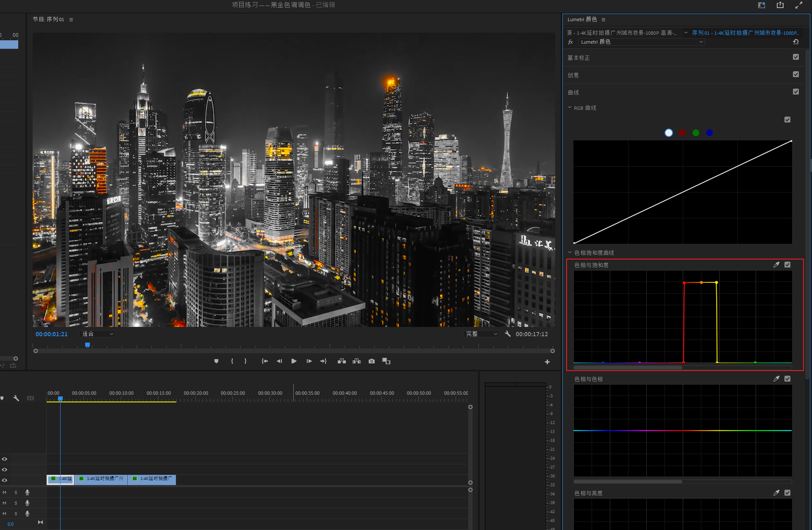Open the Lumetri 颜色 panel menu
The width and height of the screenshot is (812, 530).
603,20
